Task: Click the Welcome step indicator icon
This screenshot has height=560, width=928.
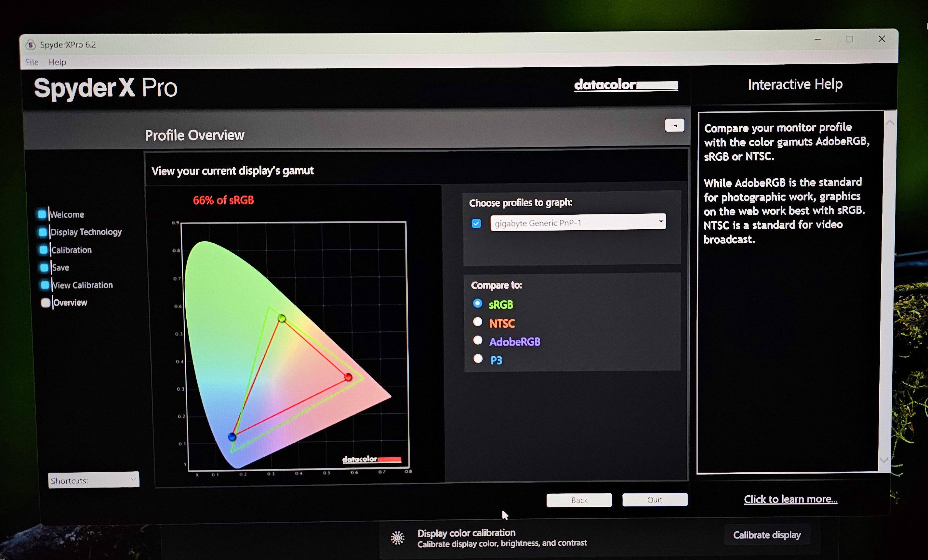Action: [x=42, y=214]
